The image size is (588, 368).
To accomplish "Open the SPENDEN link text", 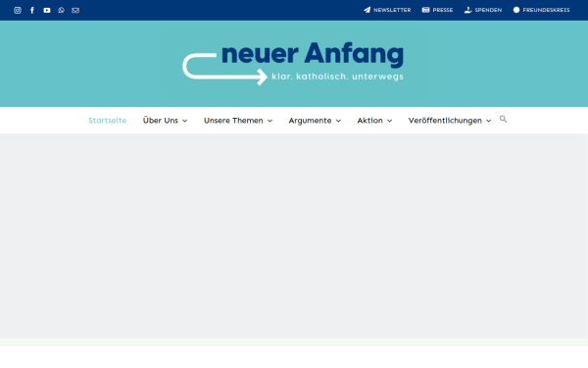I will coord(488,10).
